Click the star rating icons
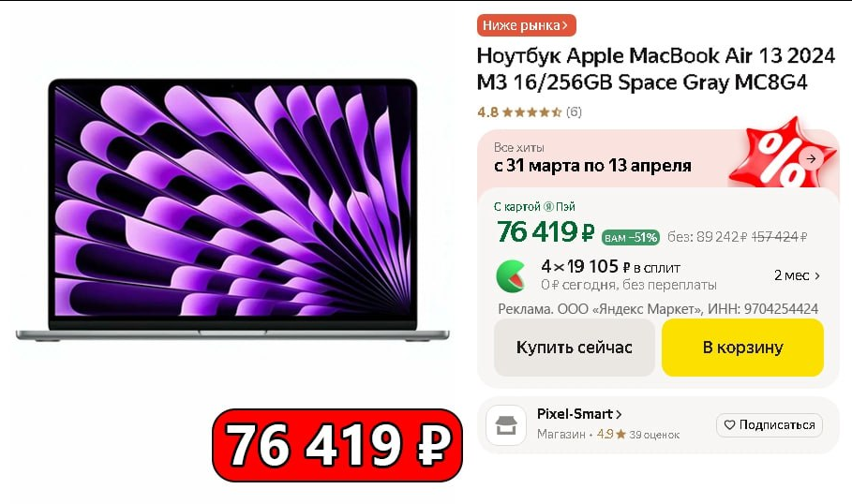852x504 pixels. point(531,112)
